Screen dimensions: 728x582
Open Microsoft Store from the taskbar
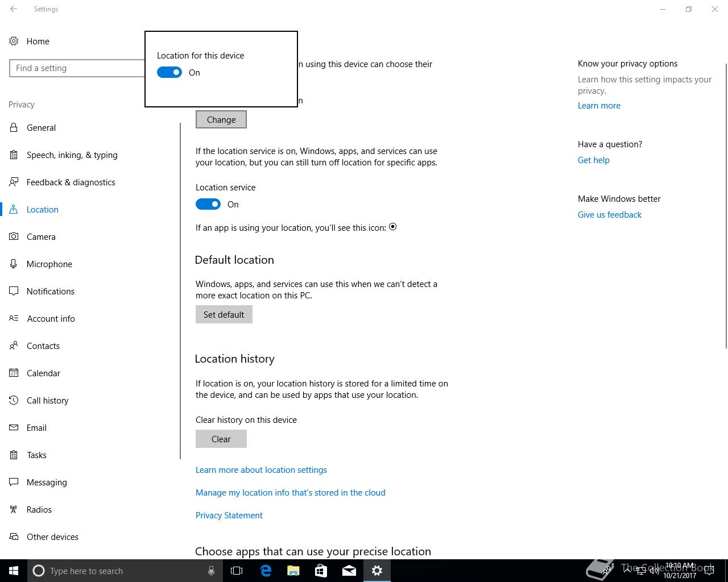pos(321,571)
